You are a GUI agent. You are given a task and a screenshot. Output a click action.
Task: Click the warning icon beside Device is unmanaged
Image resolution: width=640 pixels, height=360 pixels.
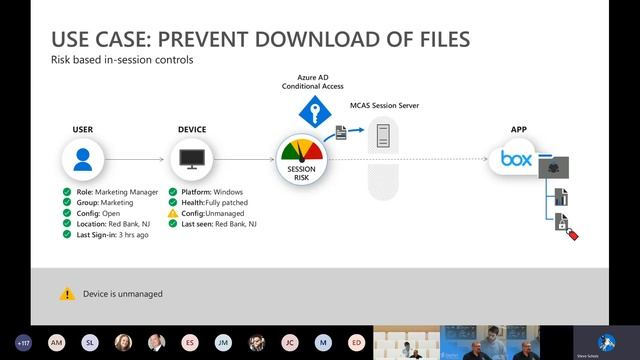(67, 294)
